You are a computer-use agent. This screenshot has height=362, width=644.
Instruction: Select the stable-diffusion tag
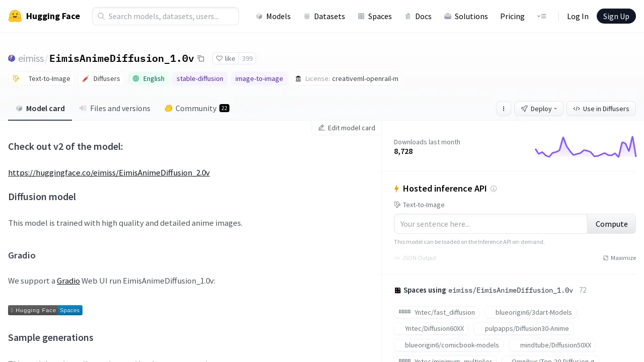point(200,78)
